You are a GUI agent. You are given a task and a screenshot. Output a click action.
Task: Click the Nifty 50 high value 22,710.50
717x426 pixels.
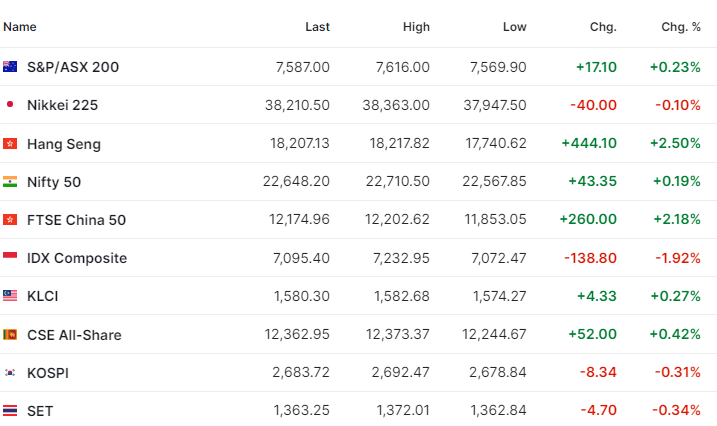398,181
